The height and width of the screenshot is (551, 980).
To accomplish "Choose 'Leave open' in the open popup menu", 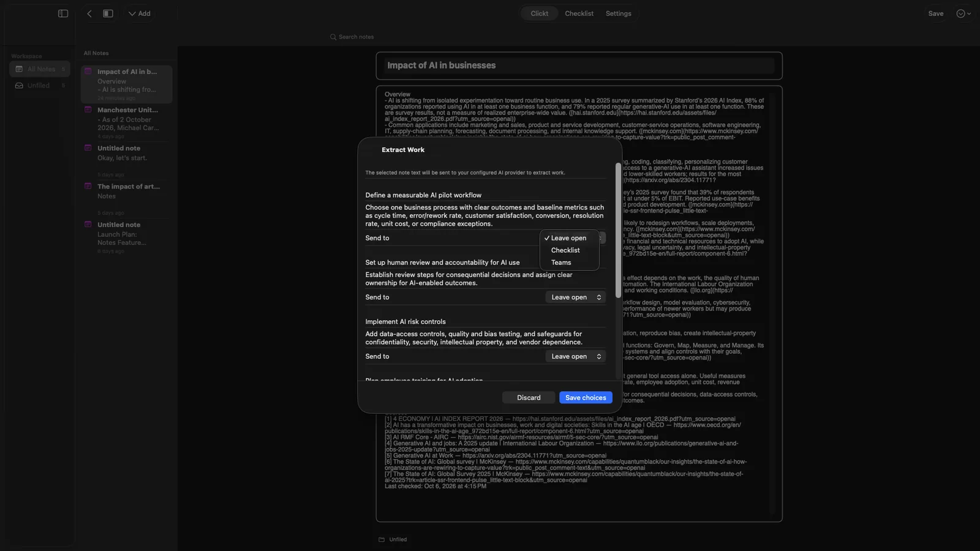I will [x=568, y=238].
